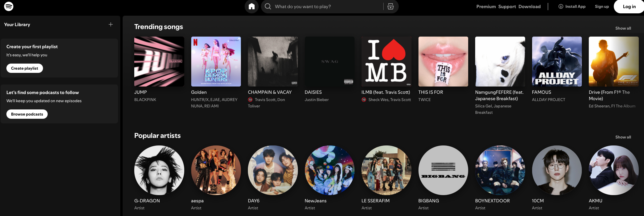Click NewJeans artist name
This screenshot has width=644, height=216.
click(316, 201)
